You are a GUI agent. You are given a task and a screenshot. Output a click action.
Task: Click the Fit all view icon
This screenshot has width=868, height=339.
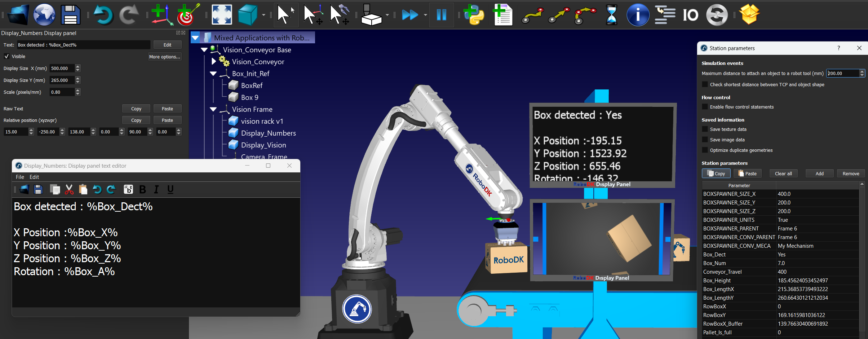222,15
